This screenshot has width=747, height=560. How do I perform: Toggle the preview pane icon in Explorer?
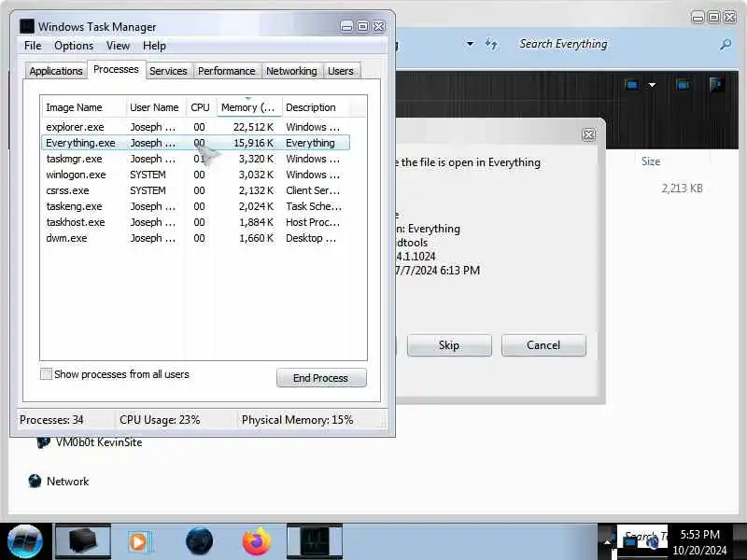pos(683,85)
